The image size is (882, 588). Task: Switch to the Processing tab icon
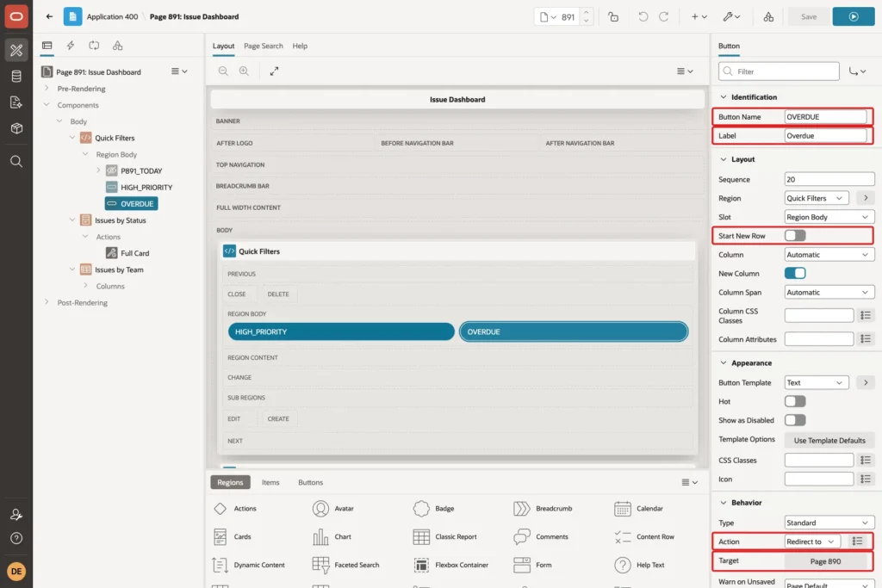click(x=94, y=46)
